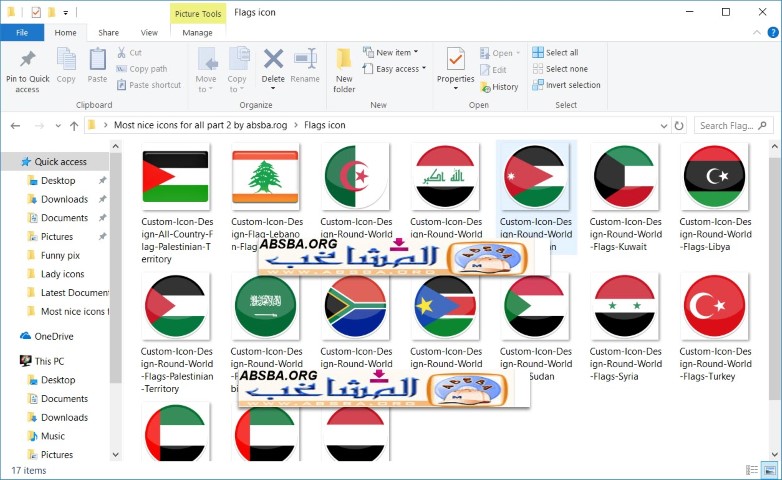Go up one folder level arrow

(74, 126)
